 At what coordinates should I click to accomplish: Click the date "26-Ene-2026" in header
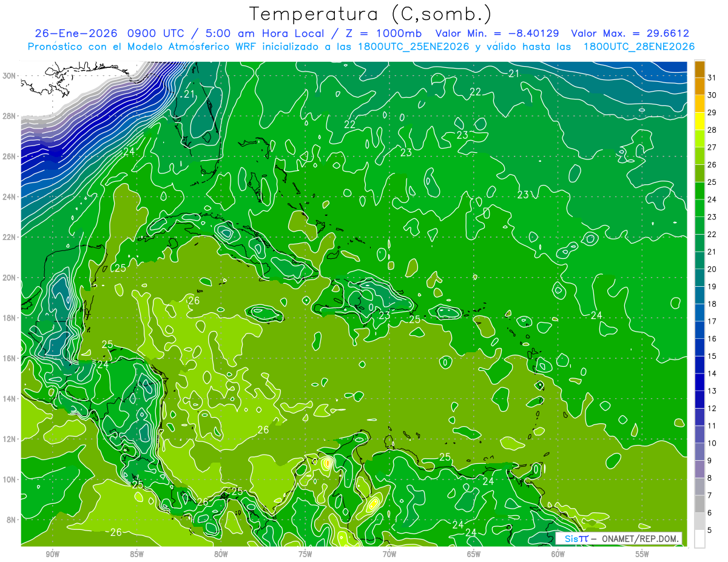click(75, 33)
